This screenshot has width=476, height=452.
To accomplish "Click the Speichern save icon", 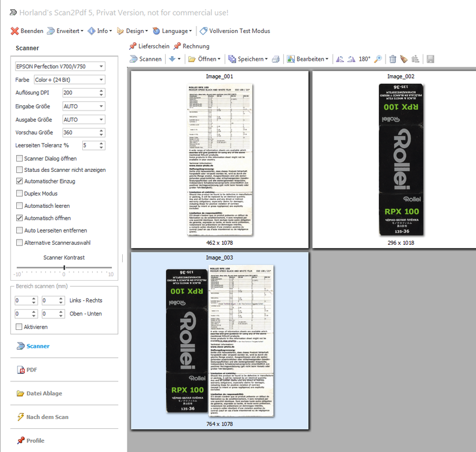I will point(232,59).
